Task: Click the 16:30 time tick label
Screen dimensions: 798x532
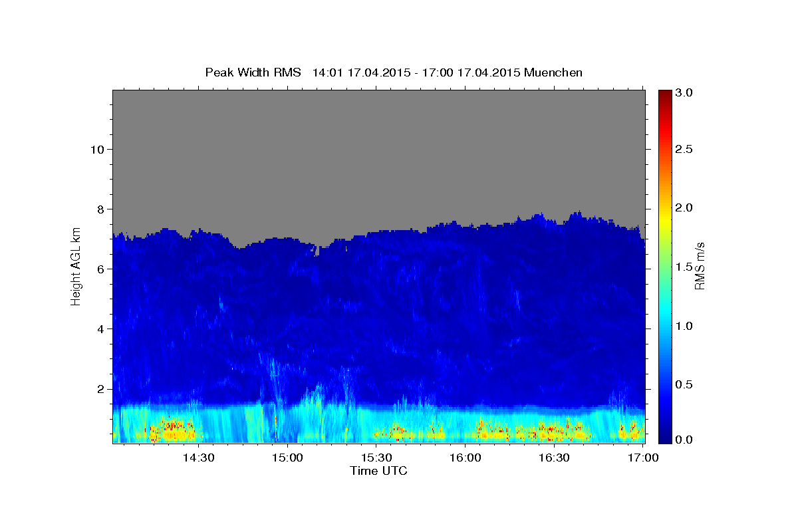Action: 554,458
